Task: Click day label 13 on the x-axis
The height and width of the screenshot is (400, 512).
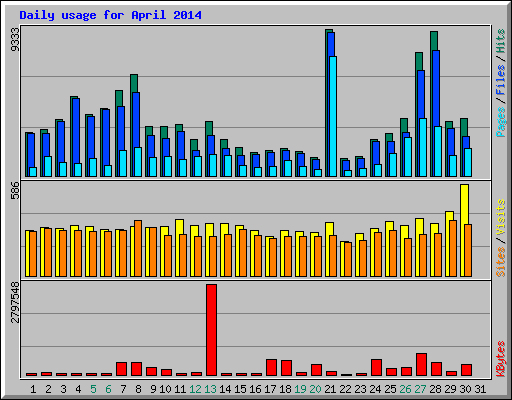Action: (210, 389)
